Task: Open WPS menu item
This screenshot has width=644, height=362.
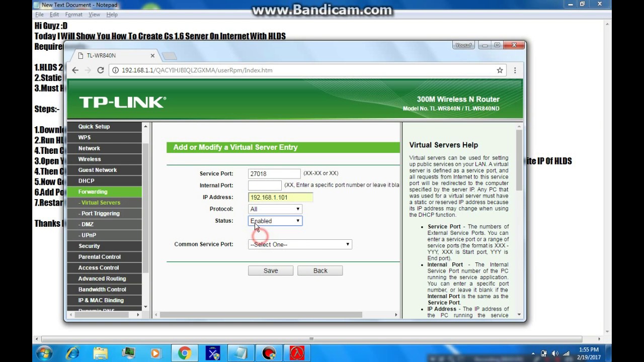Action: coord(105,137)
